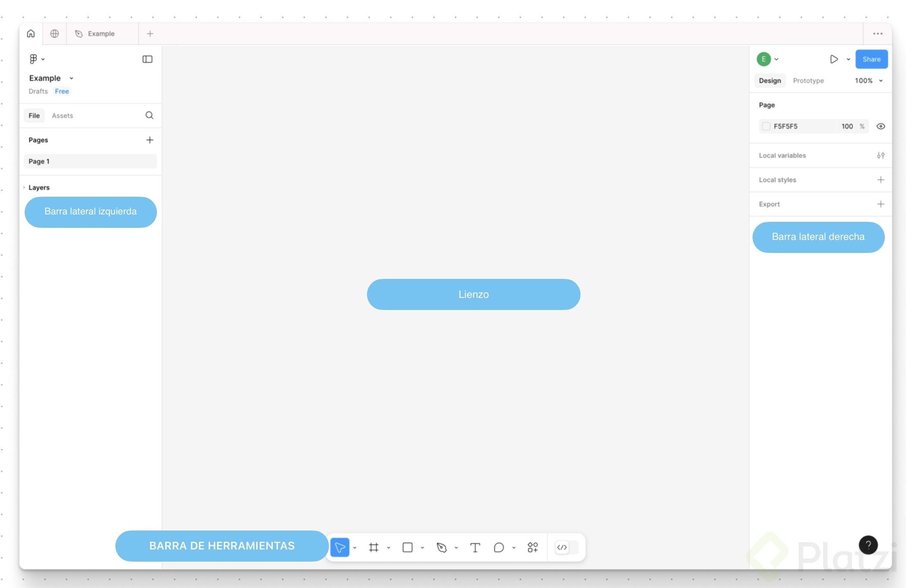Click the F5F5F5 page color swatch
This screenshot has height=588, width=906.
[766, 126]
